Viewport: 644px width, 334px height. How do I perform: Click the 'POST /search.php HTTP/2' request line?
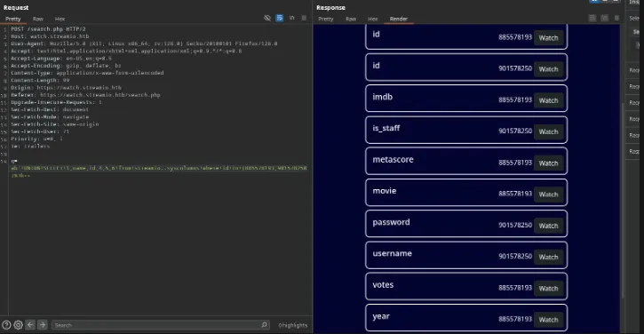[x=48, y=29]
